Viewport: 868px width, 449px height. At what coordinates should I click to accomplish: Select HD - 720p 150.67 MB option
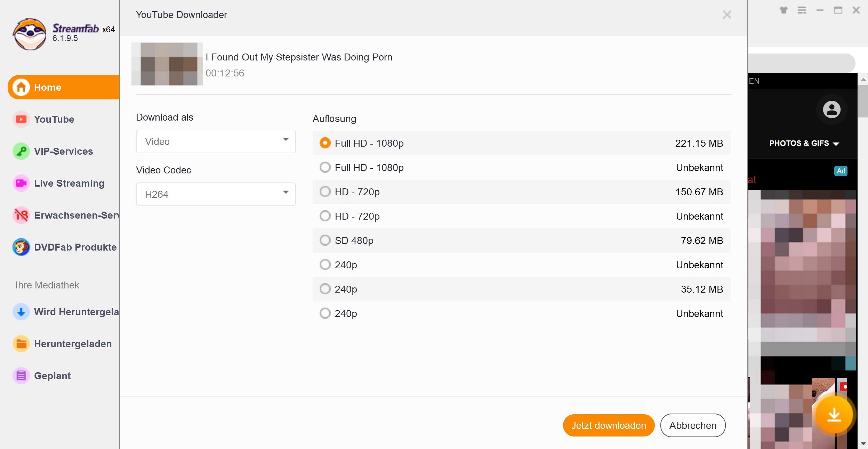tap(325, 192)
